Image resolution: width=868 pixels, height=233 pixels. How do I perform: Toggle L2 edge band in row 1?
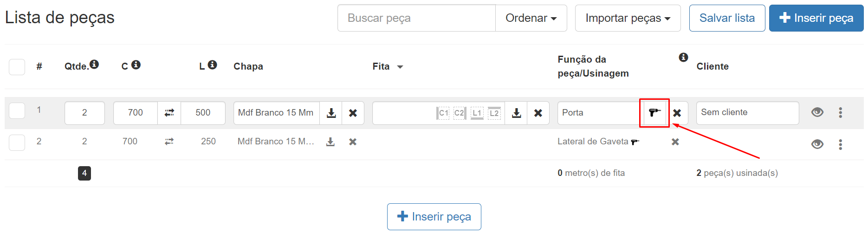494,113
